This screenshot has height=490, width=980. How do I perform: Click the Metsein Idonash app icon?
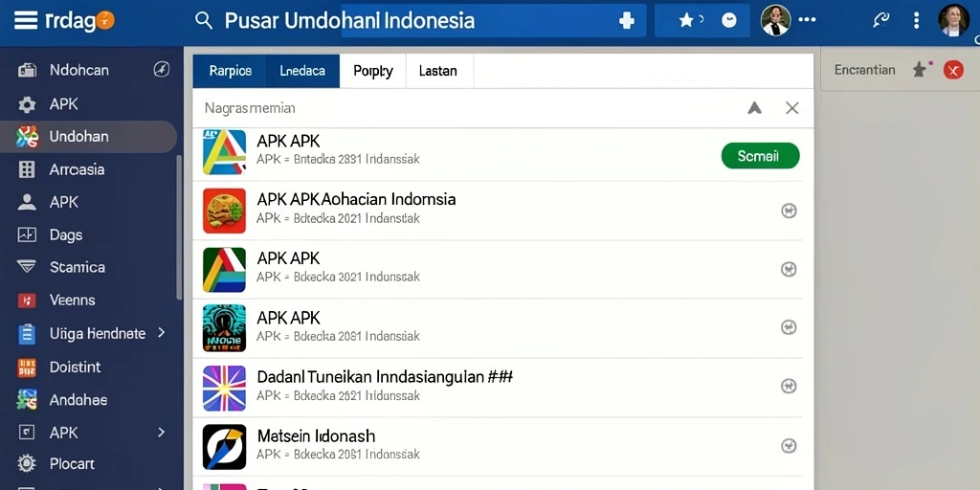point(224,448)
